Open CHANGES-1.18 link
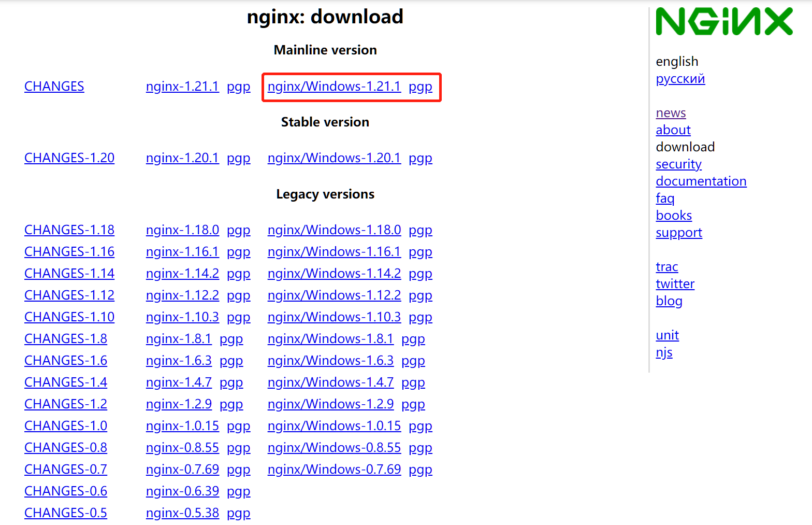This screenshot has width=812, height=525. (x=69, y=230)
